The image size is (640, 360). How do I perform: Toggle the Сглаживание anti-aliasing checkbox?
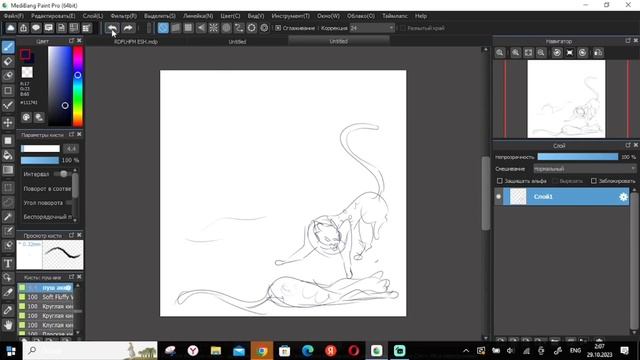(x=278, y=28)
